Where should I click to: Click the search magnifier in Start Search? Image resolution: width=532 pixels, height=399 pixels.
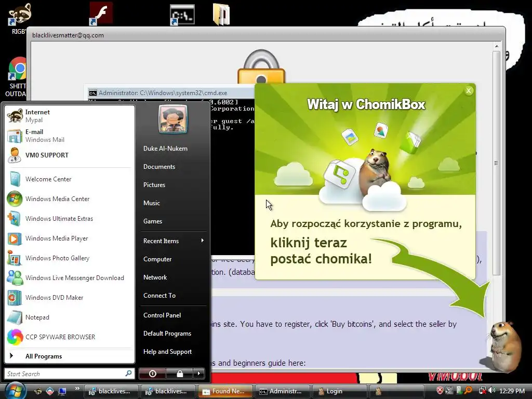click(x=129, y=373)
